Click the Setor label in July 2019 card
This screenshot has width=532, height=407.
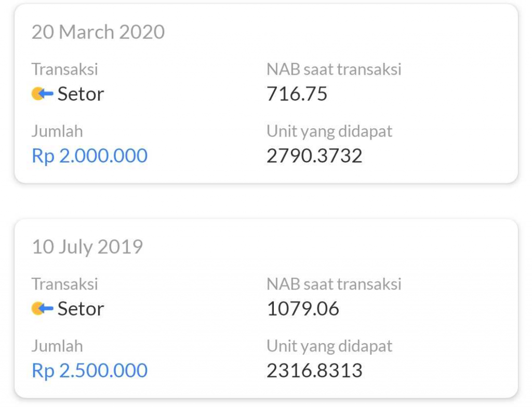coord(81,309)
